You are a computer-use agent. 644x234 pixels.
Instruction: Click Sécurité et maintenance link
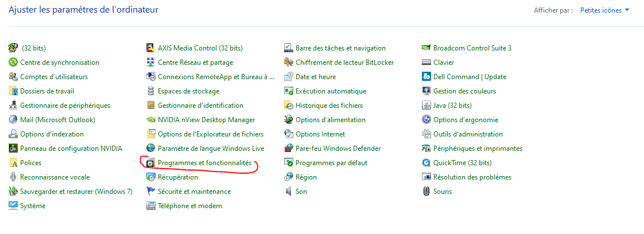pyautogui.click(x=194, y=192)
